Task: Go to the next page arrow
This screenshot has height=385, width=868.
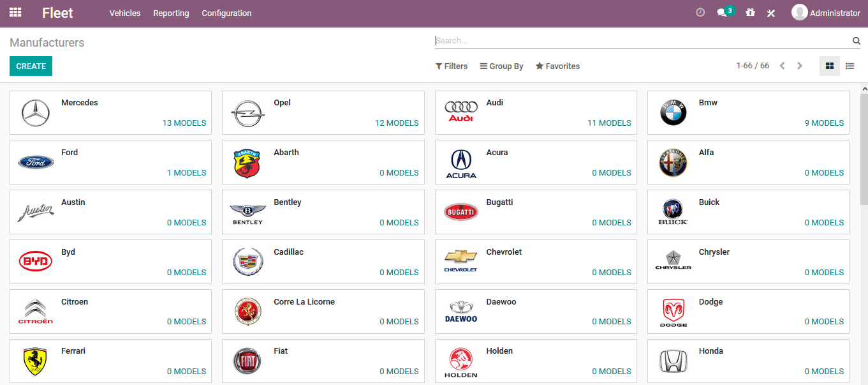Action: click(x=800, y=66)
